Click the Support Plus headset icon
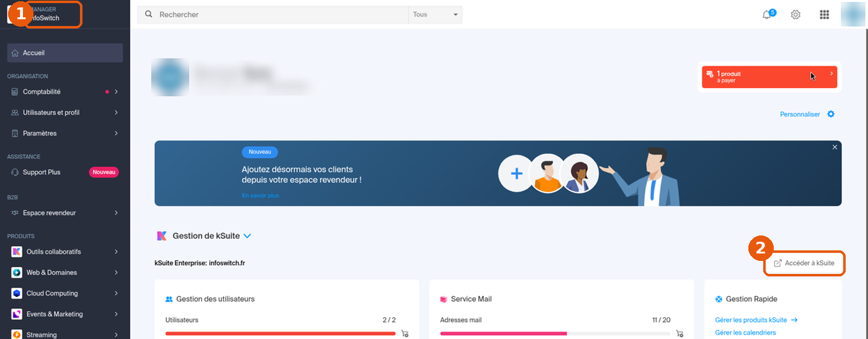Viewport: 868px width, 339px height. (15, 172)
